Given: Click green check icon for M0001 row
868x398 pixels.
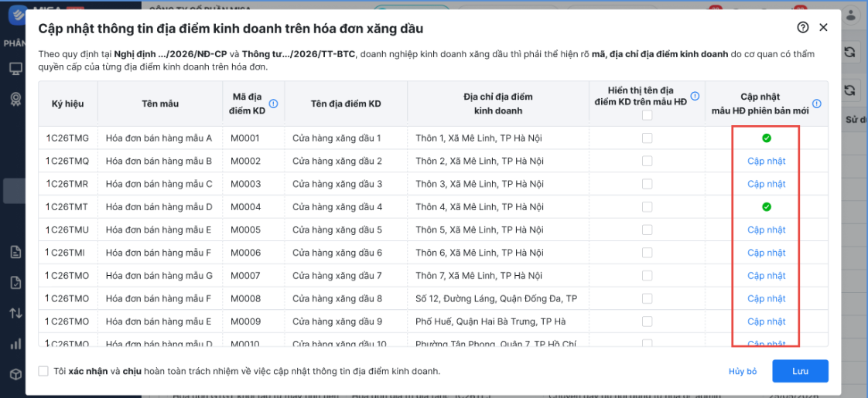Looking at the screenshot, I should point(766,138).
